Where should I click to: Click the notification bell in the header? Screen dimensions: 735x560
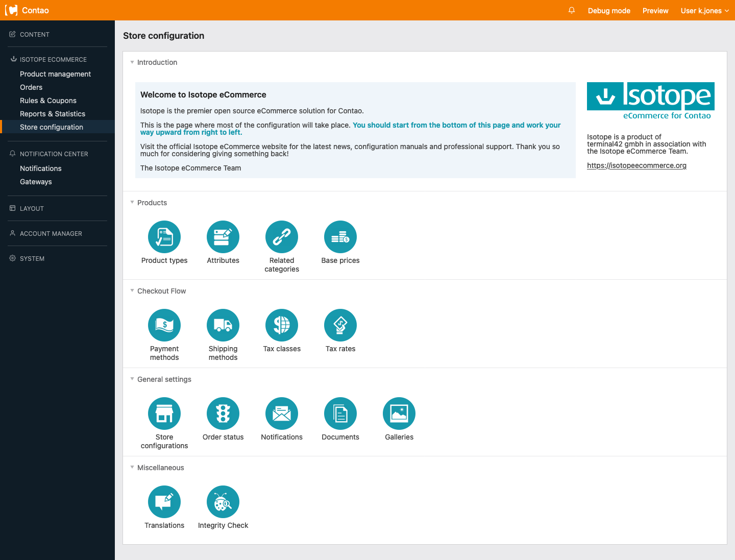572,10
